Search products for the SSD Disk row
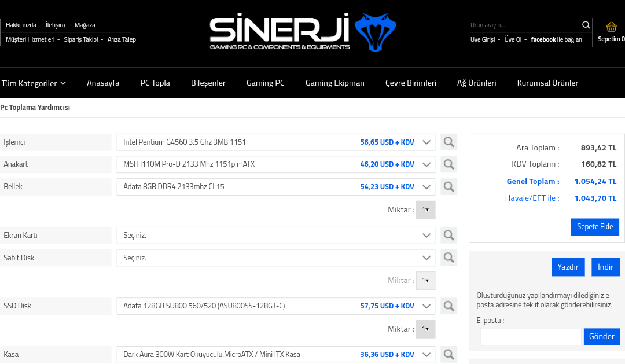This screenshot has width=625, height=364. click(449, 306)
